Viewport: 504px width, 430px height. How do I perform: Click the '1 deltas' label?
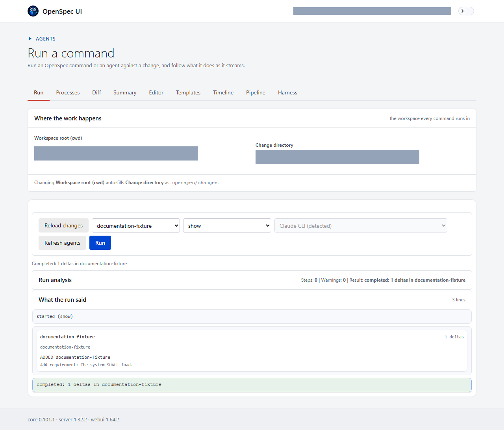point(454,337)
